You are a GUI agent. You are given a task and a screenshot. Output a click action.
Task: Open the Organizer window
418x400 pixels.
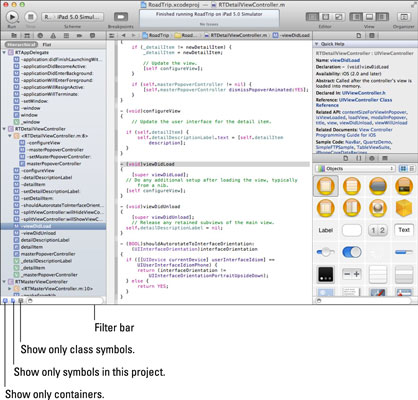click(x=404, y=17)
